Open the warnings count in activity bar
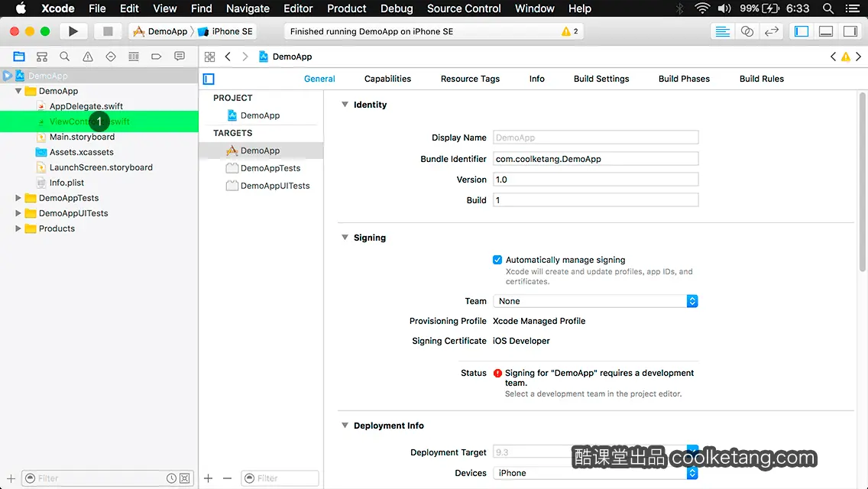Screen dimensions: 868x489 pos(570,31)
